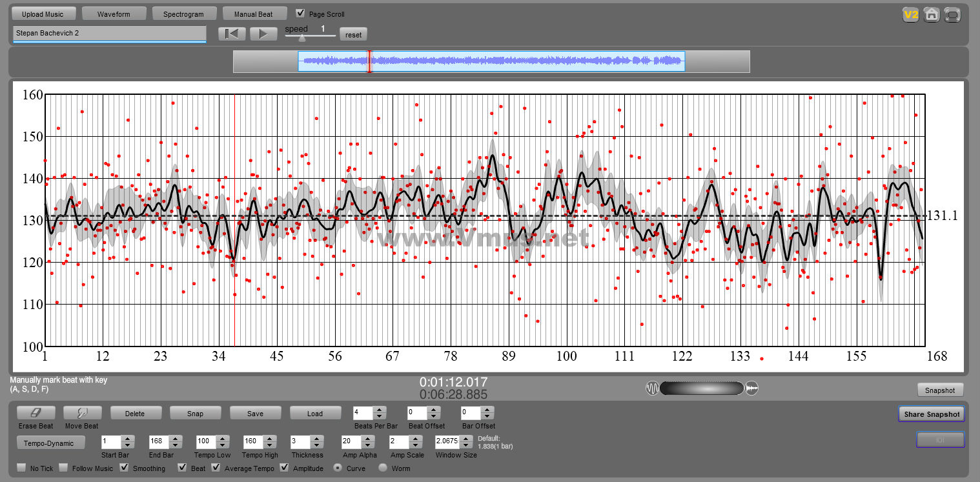Image resolution: width=980 pixels, height=482 pixels.
Task: Select the Worm radio option
Action: 383,468
